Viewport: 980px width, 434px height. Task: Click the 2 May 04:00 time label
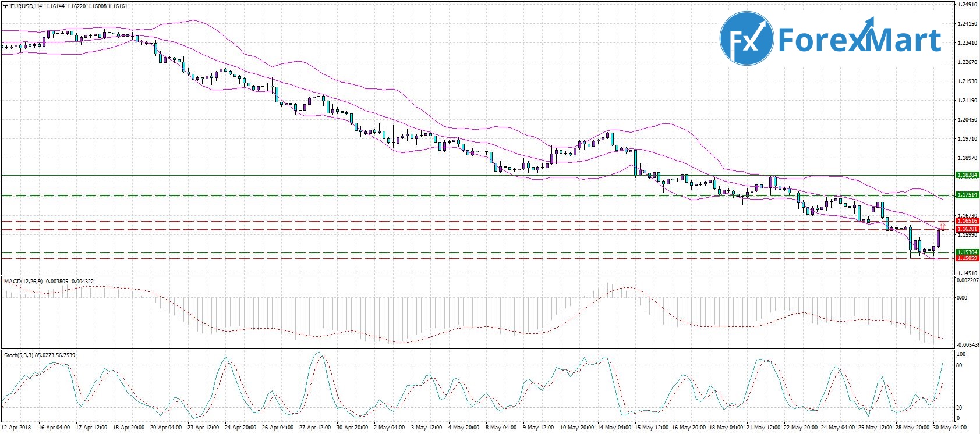(390, 428)
